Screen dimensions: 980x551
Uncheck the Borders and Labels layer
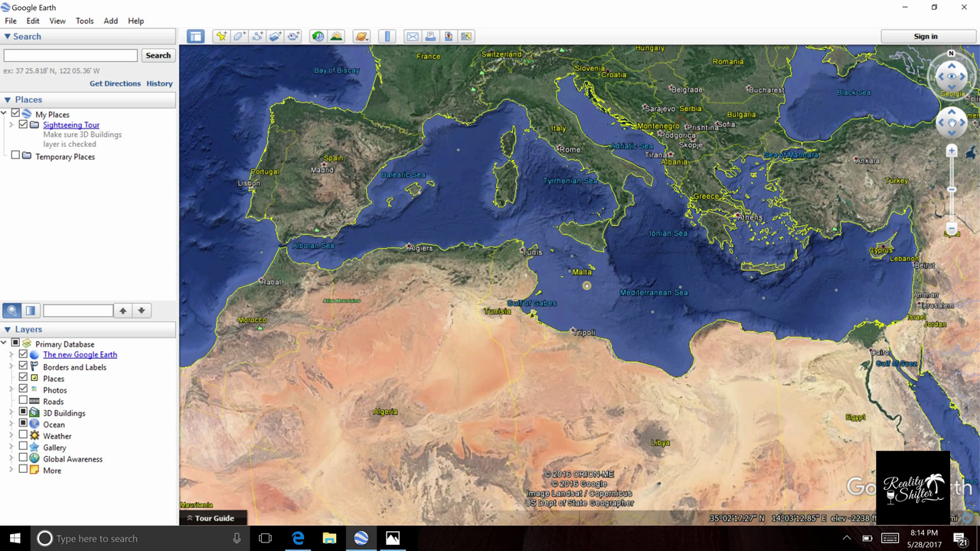(x=23, y=367)
